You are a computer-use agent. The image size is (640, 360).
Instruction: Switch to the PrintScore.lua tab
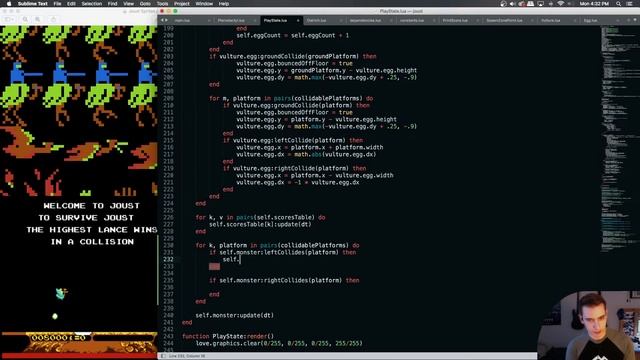(455, 20)
